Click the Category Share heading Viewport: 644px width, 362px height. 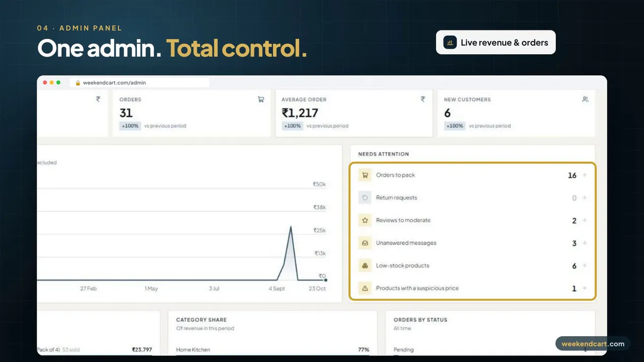tap(201, 320)
